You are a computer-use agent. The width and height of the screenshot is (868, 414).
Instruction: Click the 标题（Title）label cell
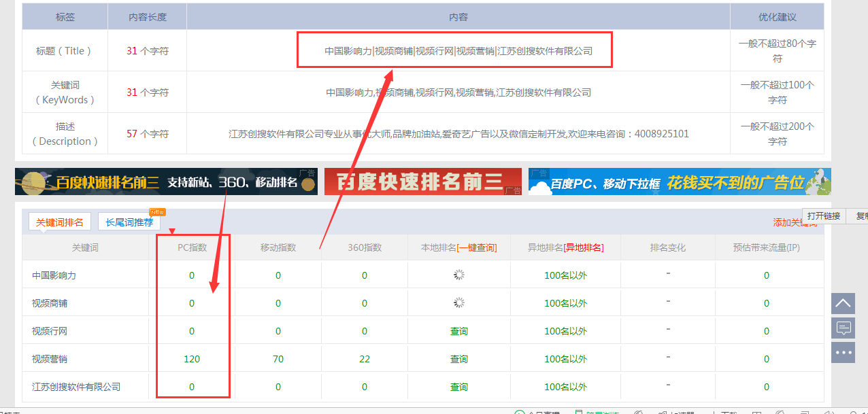click(x=64, y=51)
